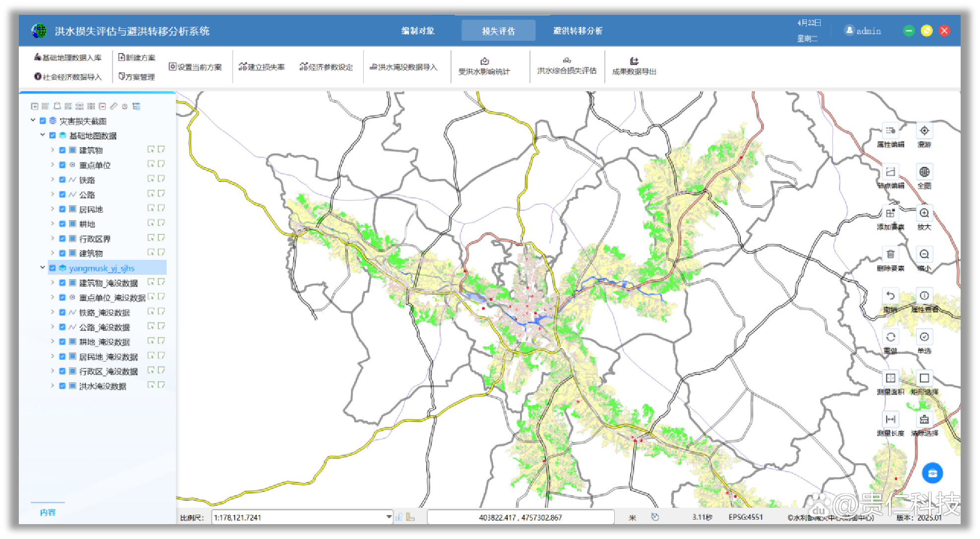Toggle the 铁路 layer checkbox
The image size is (980, 539).
pyautogui.click(x=63, y=180)
